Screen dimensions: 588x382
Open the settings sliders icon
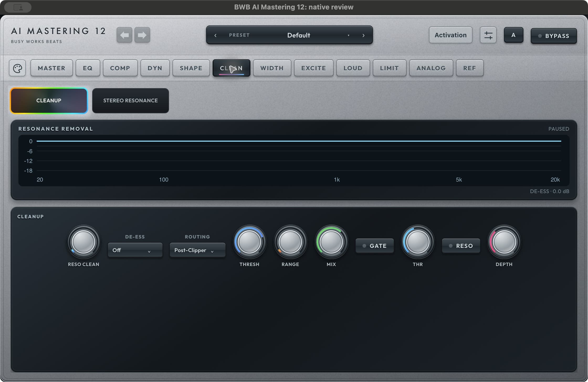pos(488,35)
